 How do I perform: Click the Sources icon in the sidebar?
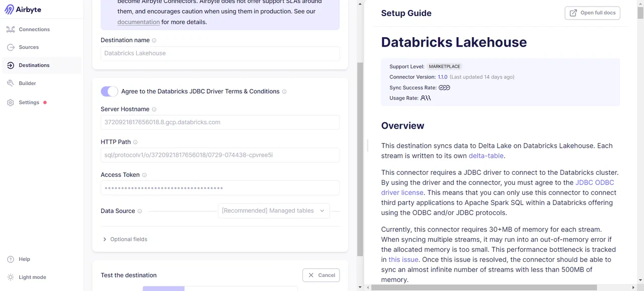11,47
